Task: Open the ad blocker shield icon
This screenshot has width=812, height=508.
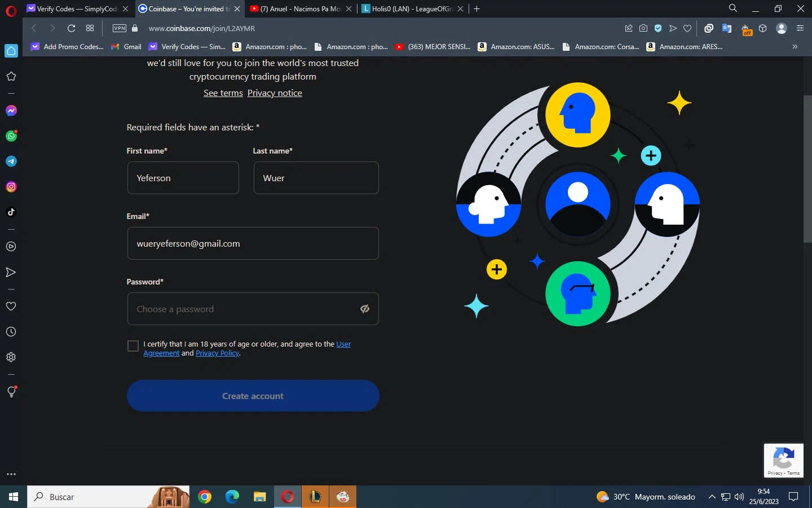Action: pyautogui.click(x=658, y=28)
